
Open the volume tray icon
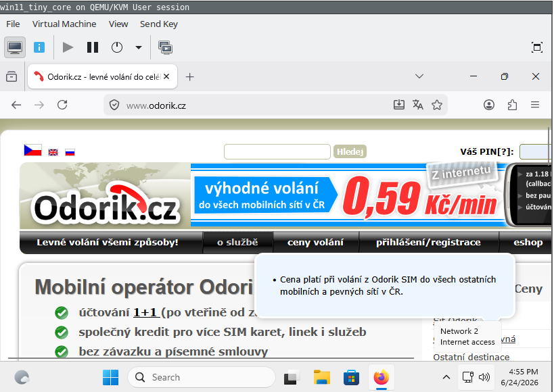(x=484, y=377)
